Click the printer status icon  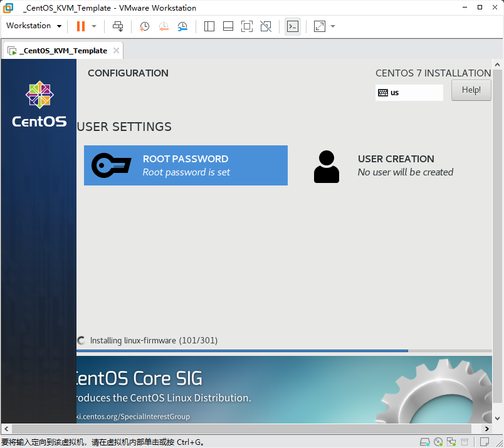(465, 442)
